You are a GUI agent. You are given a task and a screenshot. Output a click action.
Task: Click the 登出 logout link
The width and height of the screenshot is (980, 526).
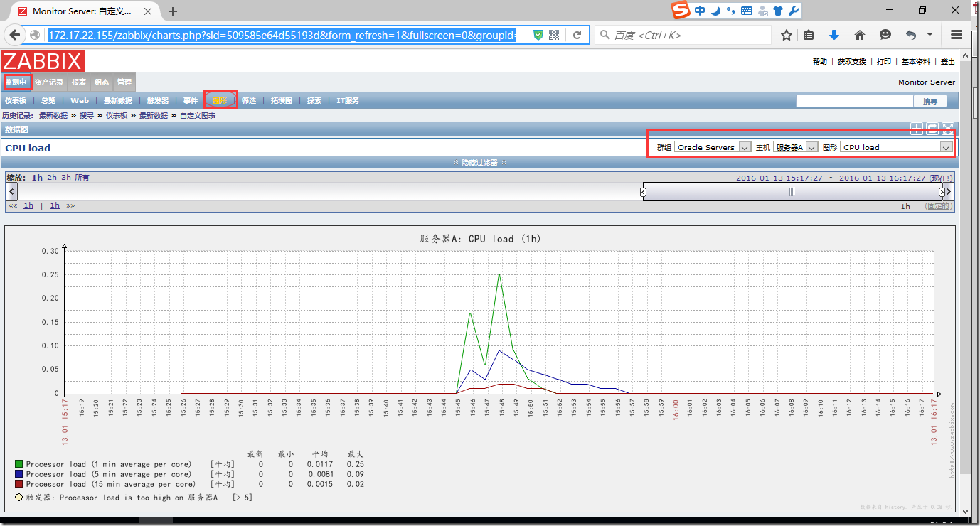(x=947, y=62)
